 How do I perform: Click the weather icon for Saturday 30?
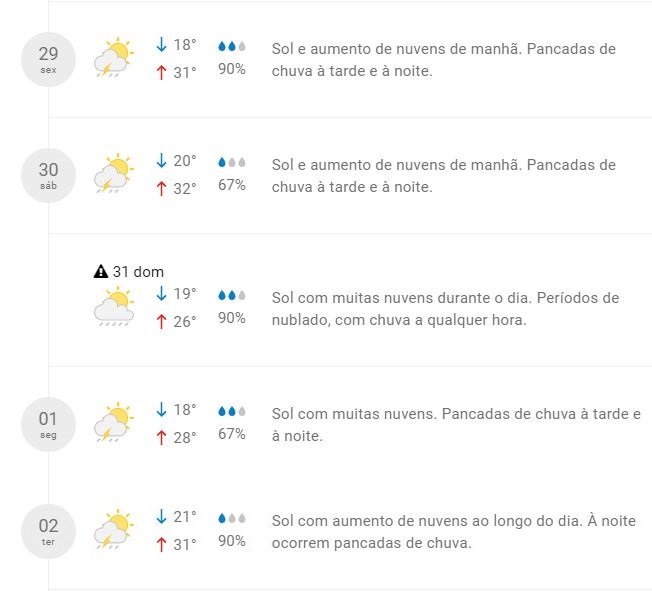[x=114, y=174]
